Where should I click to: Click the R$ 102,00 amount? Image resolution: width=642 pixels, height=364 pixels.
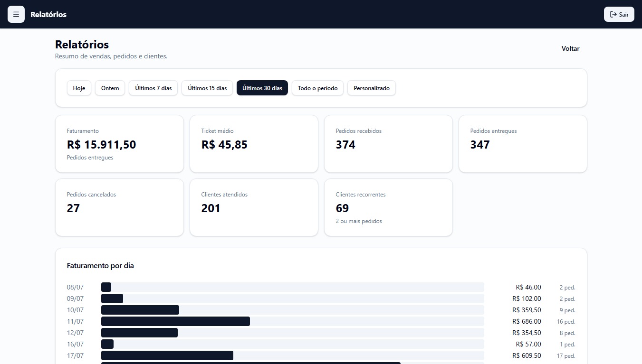(x=527, y=299)
